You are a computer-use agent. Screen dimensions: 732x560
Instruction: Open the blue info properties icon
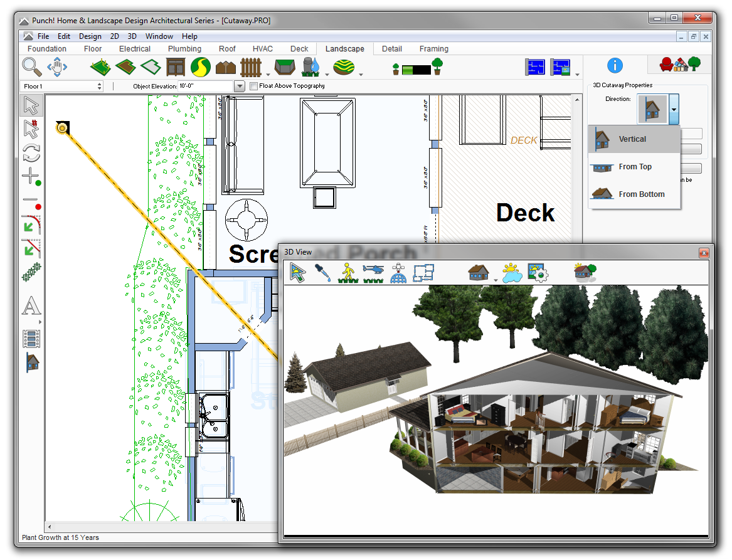coord(615,65)
